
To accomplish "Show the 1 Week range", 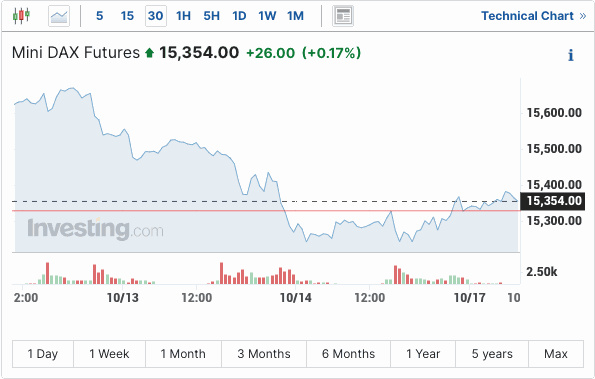I will [109, 354].
